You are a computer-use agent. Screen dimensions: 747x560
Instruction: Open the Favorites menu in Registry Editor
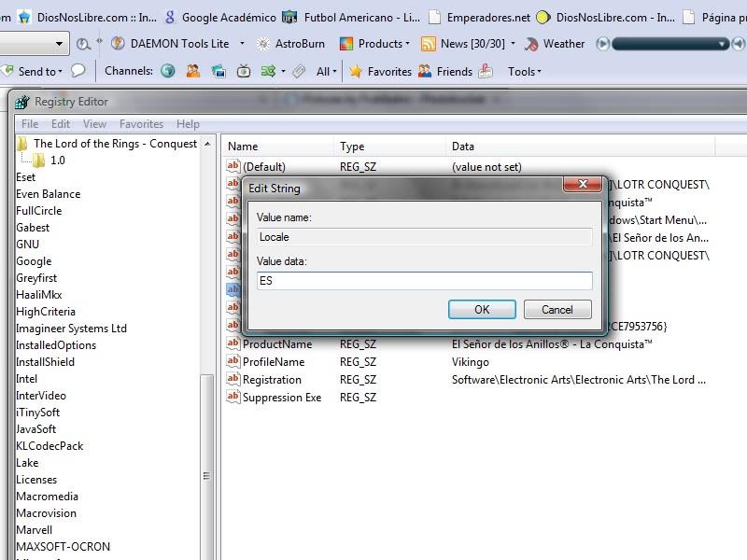(141, 124)
